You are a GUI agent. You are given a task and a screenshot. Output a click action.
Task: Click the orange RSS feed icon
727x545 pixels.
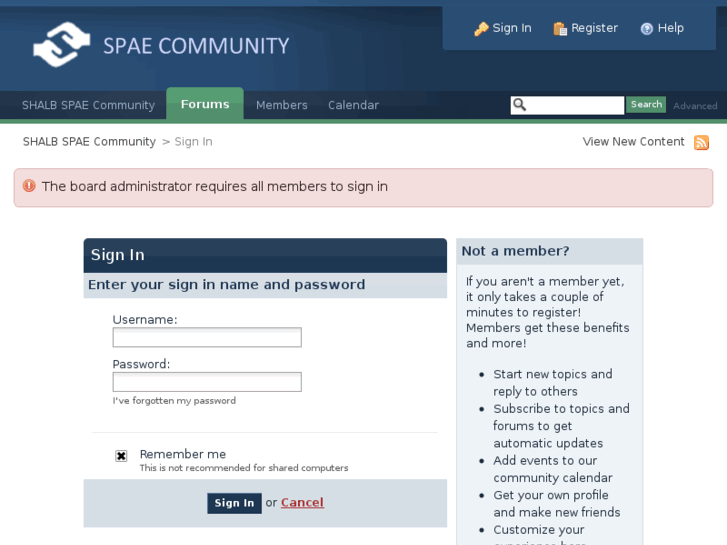[x=702, y=142]
